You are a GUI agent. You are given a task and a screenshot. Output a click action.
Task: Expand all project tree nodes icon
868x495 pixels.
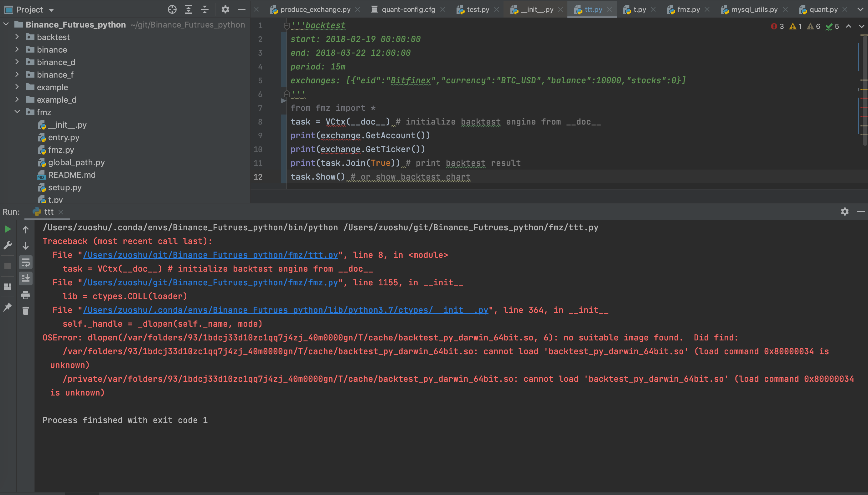click(189, 9)
